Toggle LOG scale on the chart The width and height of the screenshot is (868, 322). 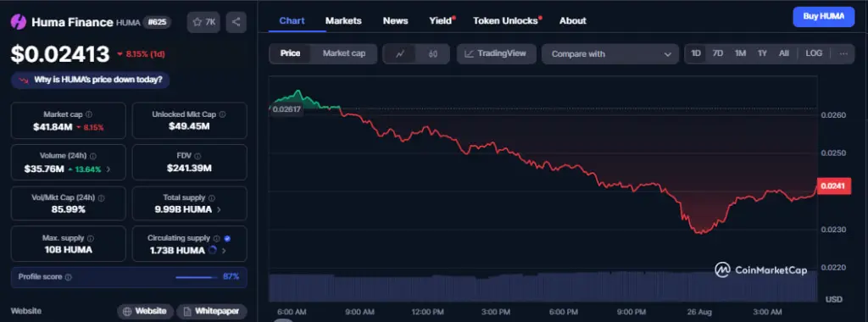[814, 53]
